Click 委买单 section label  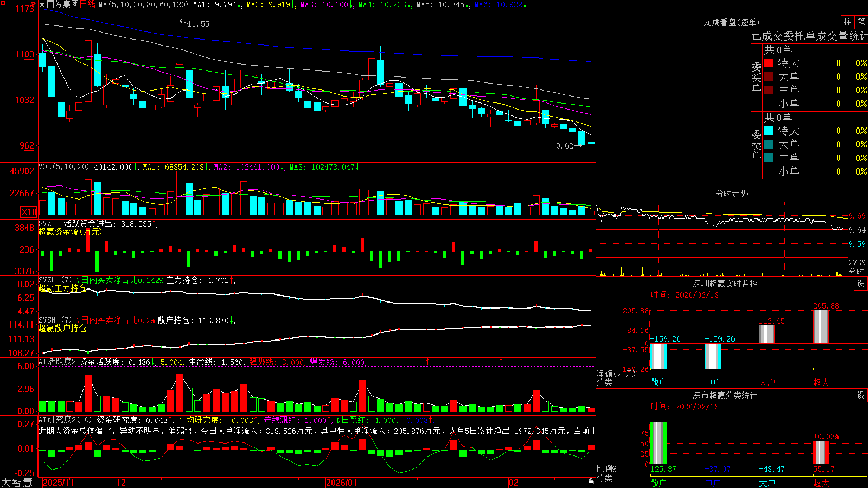[756, 77]
